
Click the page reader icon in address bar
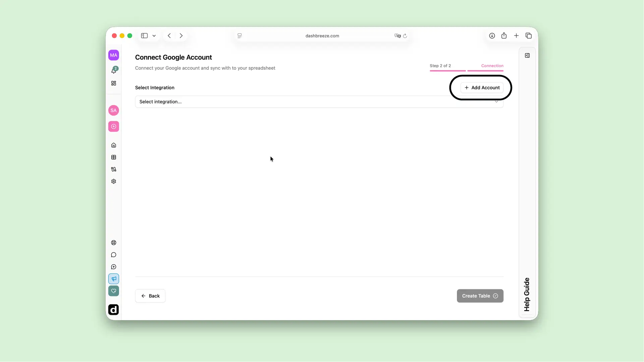240,36
